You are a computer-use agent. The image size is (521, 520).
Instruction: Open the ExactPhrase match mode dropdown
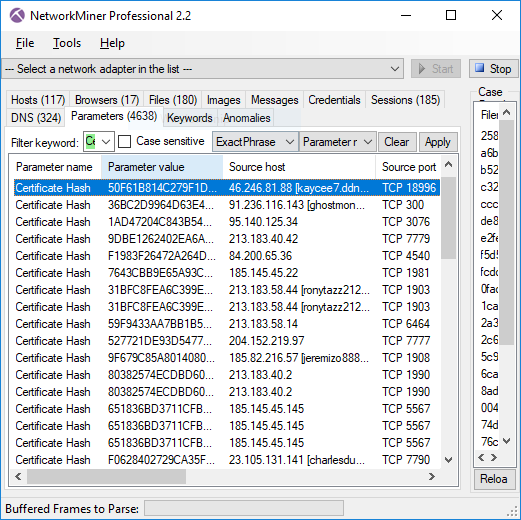pos(255,142)
